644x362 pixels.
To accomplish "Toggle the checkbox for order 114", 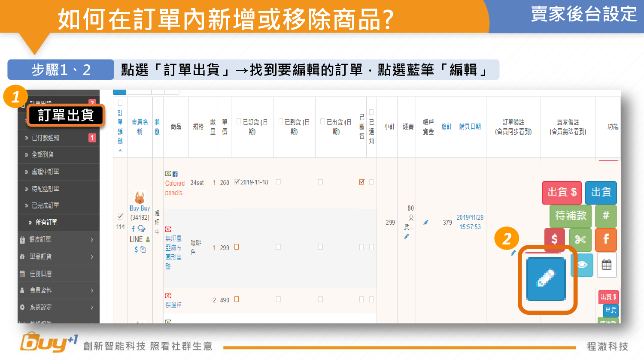I will tap(120, 217).
